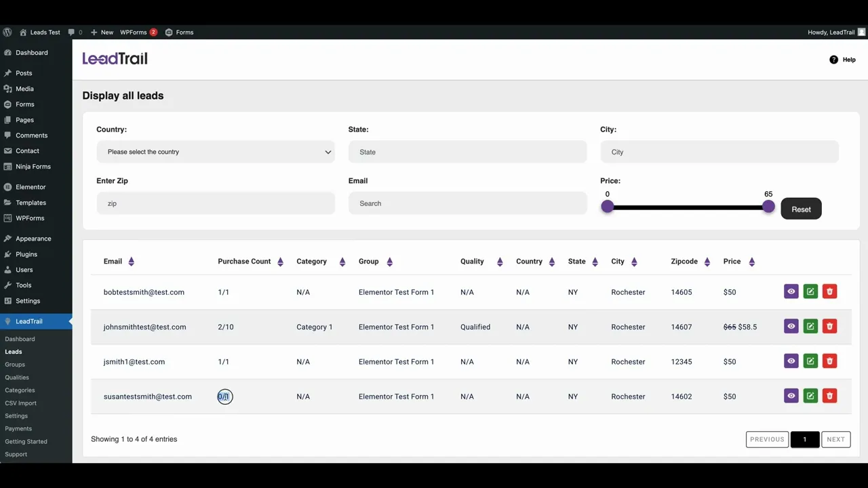Click the minimum price slider handle
Screen dimensions: 868x488
[608, 207]
